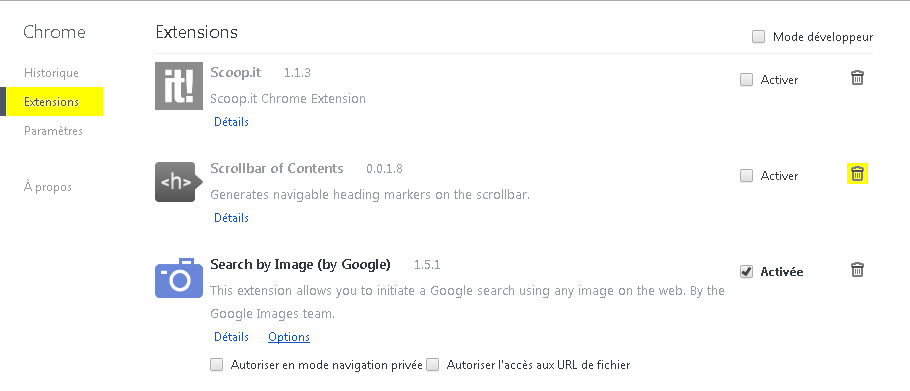Open Options link for Search by Image

(288, 337)
